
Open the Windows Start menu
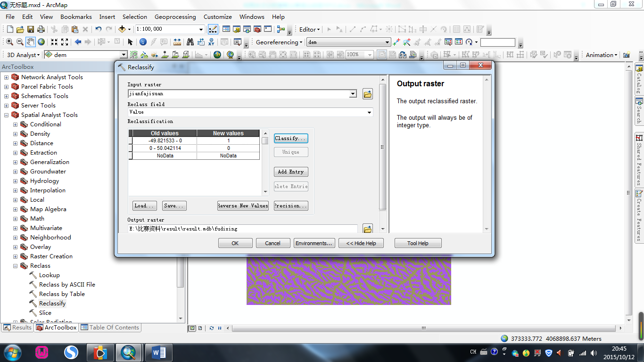point(12,352)
